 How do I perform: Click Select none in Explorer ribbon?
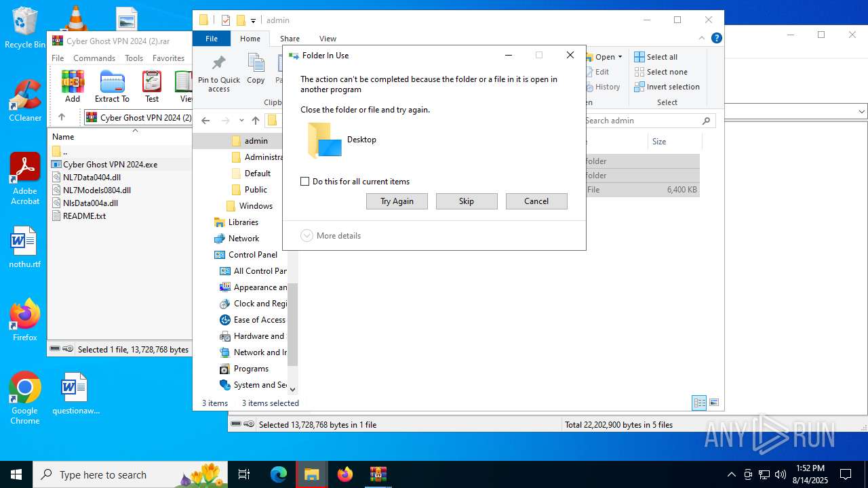click(x=660, y=72)
